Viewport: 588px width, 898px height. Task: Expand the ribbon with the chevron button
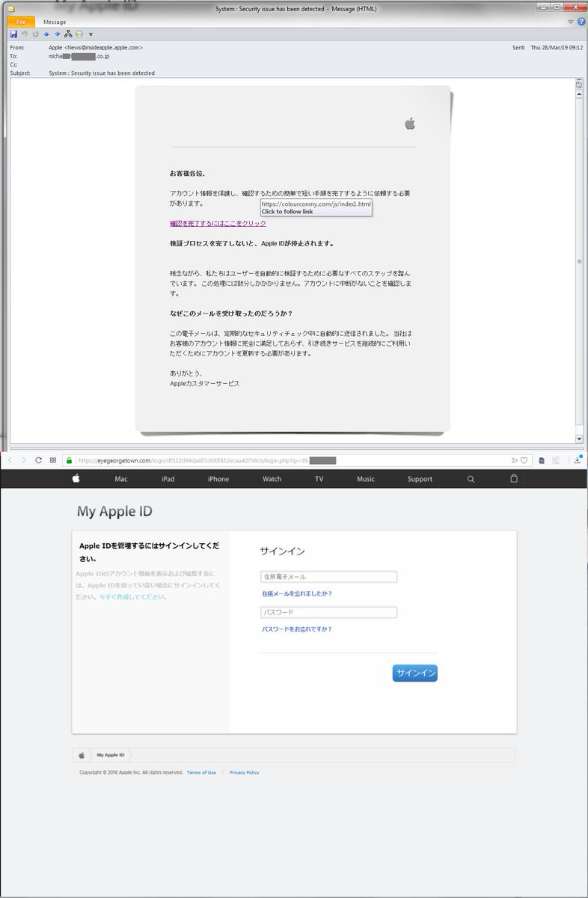tap(571, 22)
